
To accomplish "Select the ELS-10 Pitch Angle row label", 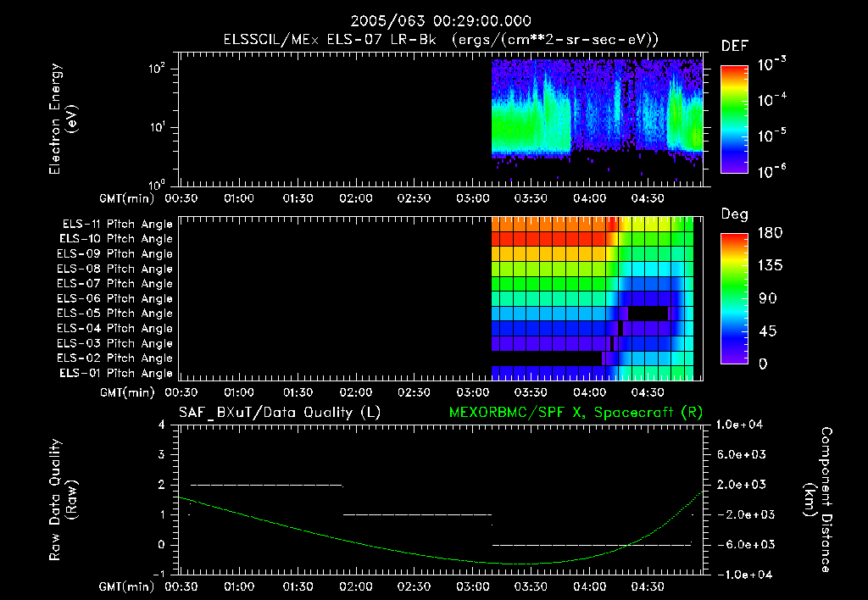I will click(116, 239).
